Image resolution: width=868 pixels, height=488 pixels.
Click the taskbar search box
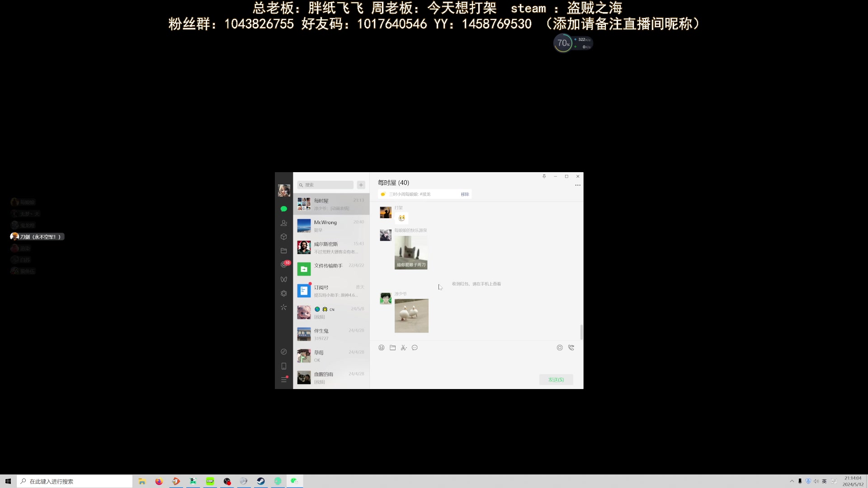75,481
